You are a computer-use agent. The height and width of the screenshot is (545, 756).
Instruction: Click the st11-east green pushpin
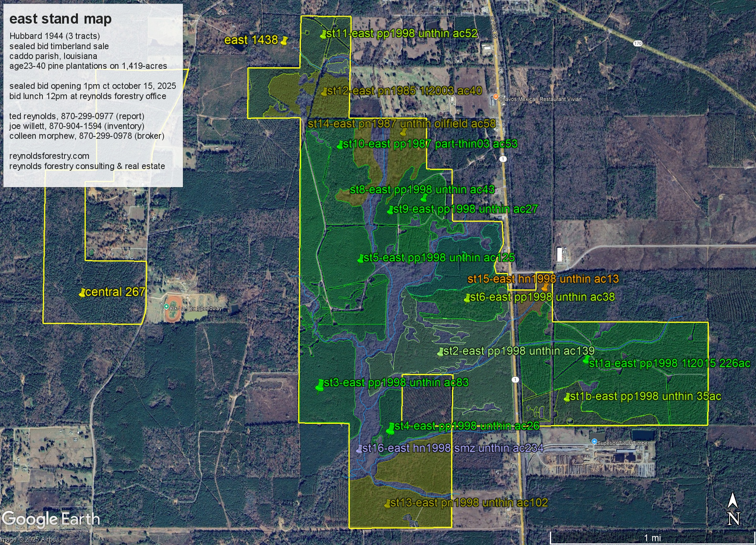pyautogui.click(x=323, y=35)
